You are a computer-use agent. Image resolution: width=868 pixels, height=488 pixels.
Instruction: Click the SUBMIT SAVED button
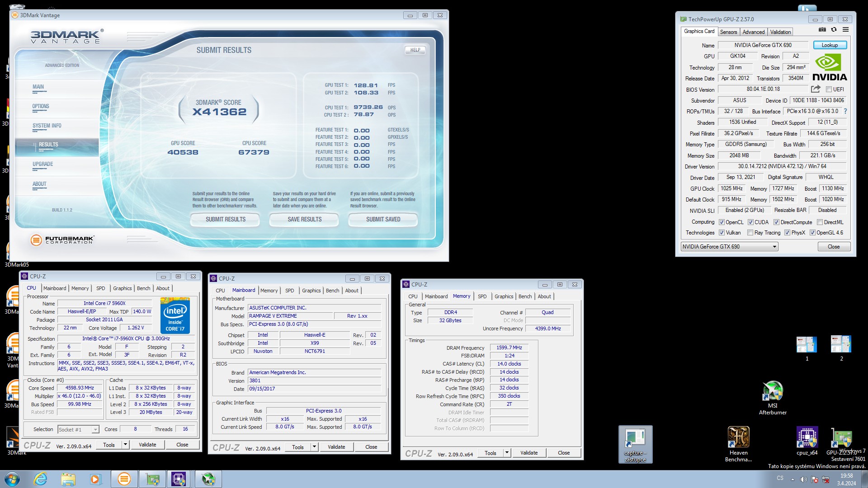coord(383,220)
